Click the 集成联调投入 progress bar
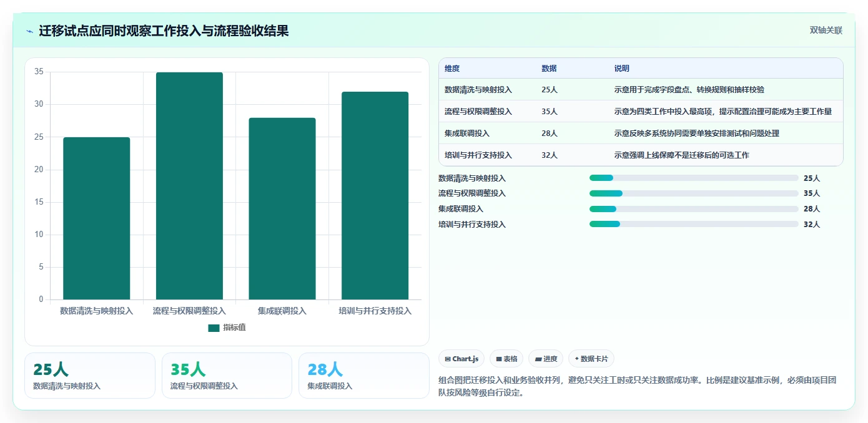 tap(694, 209)
